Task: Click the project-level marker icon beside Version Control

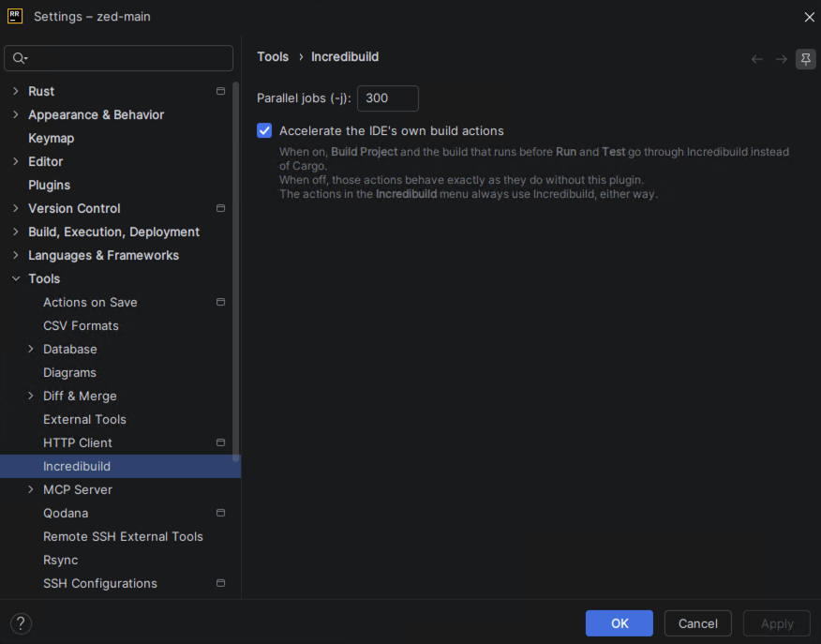Action: tap(220, 208)
